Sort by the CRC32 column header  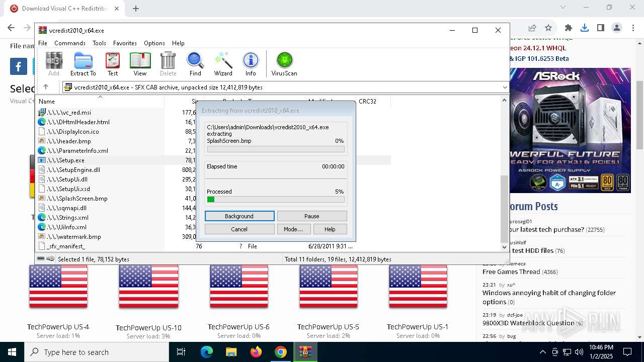click(373, 101)
